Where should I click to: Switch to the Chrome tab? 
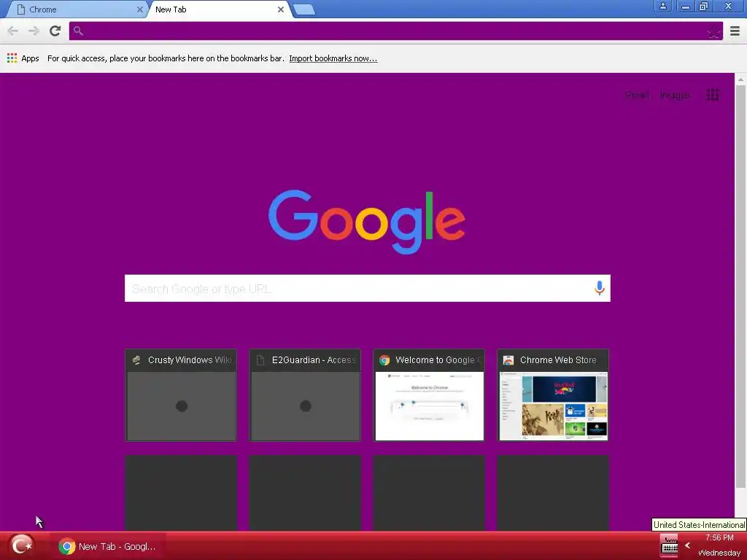[76, 9]
